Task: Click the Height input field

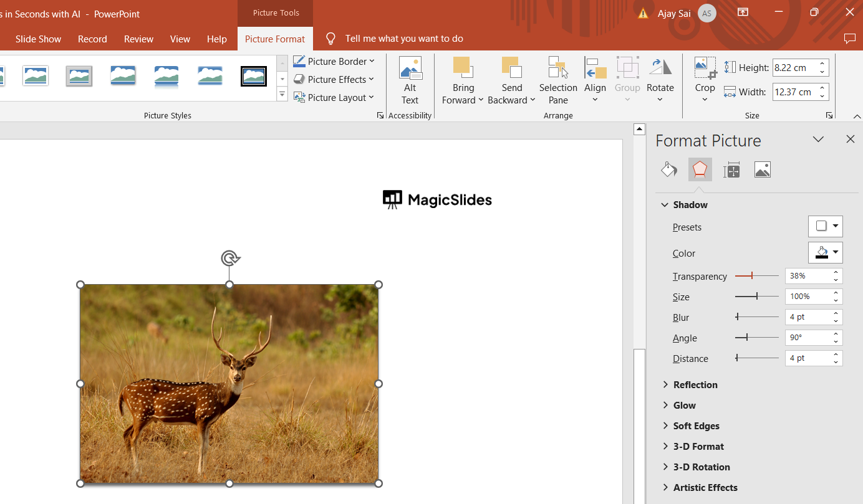Action: pos(794,68)
